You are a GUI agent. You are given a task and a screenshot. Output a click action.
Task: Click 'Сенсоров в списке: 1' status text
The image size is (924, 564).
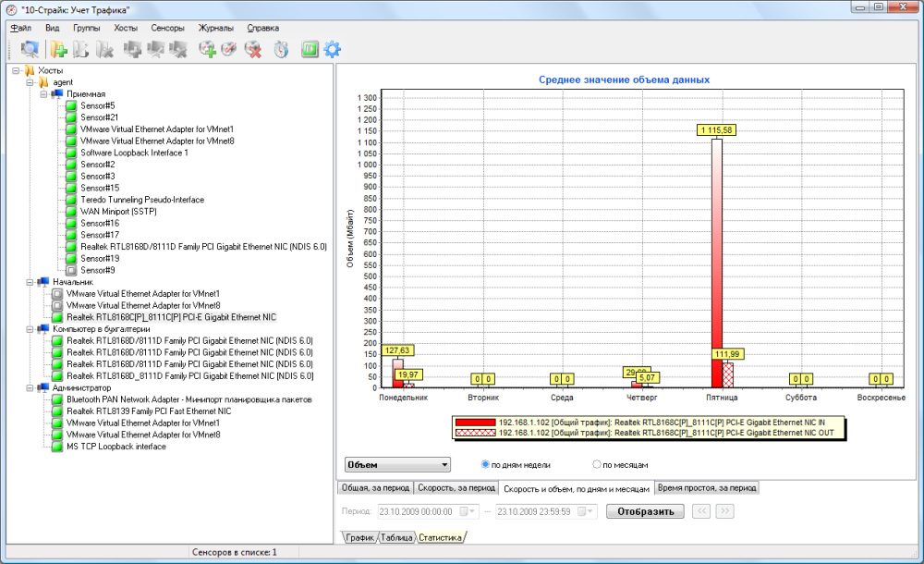click(235, 552)
